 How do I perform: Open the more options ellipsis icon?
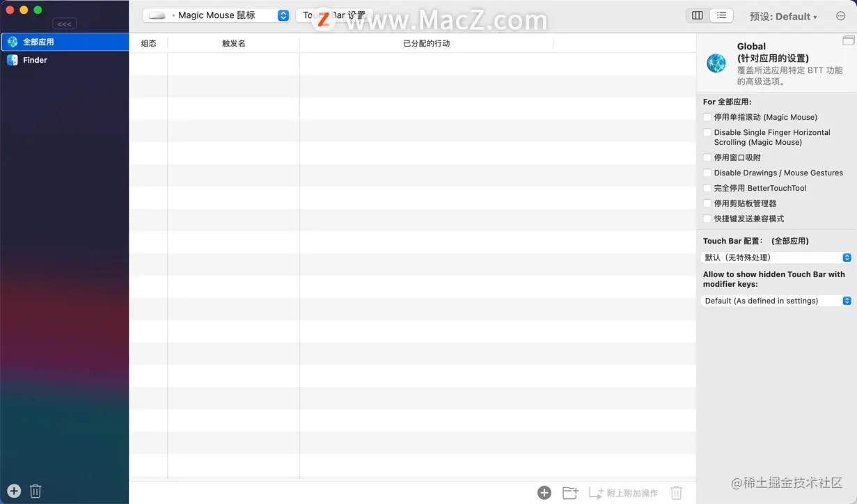[x=840, y=15]
